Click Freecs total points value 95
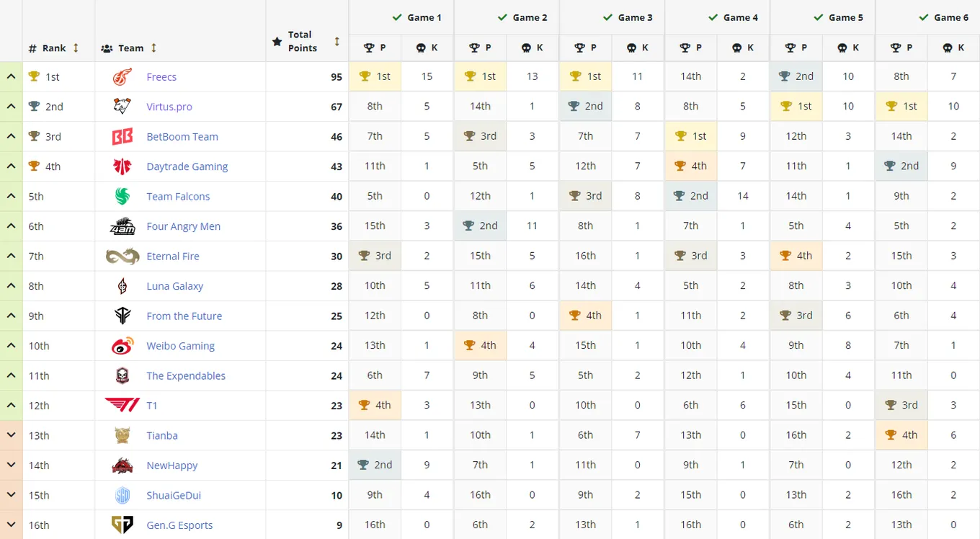 pos(337,77)
